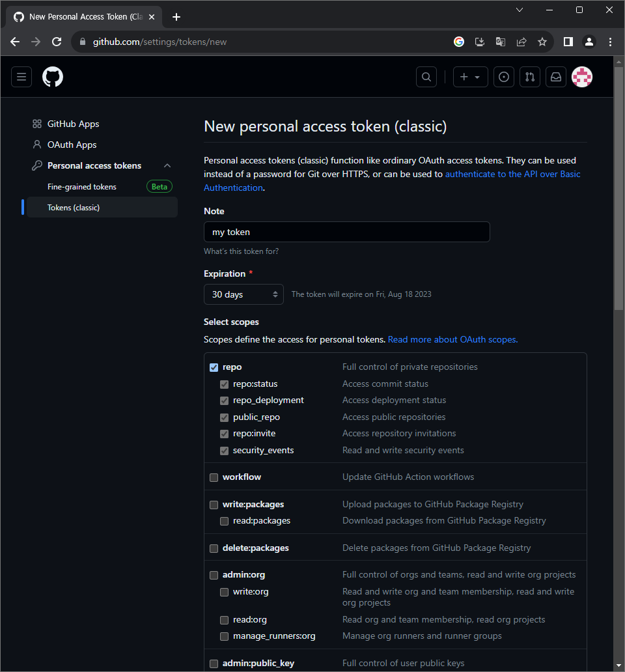Enable the admin:public_key checkbox
The image size is (625, 672).
point(214,664)
